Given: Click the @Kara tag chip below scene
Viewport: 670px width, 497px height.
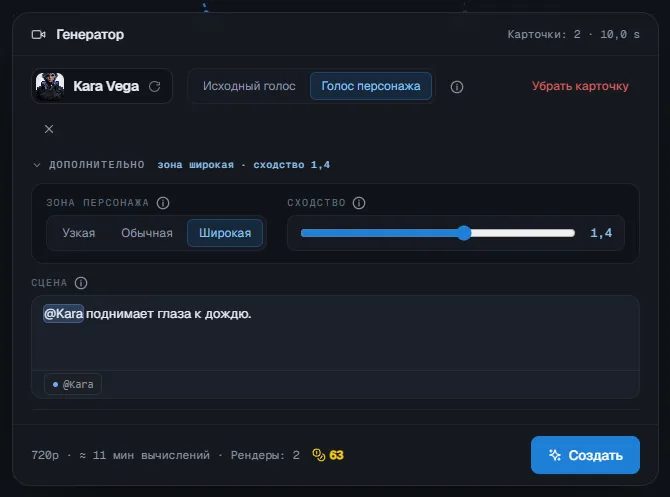Looking at the screenshot, I should point(73,384).
